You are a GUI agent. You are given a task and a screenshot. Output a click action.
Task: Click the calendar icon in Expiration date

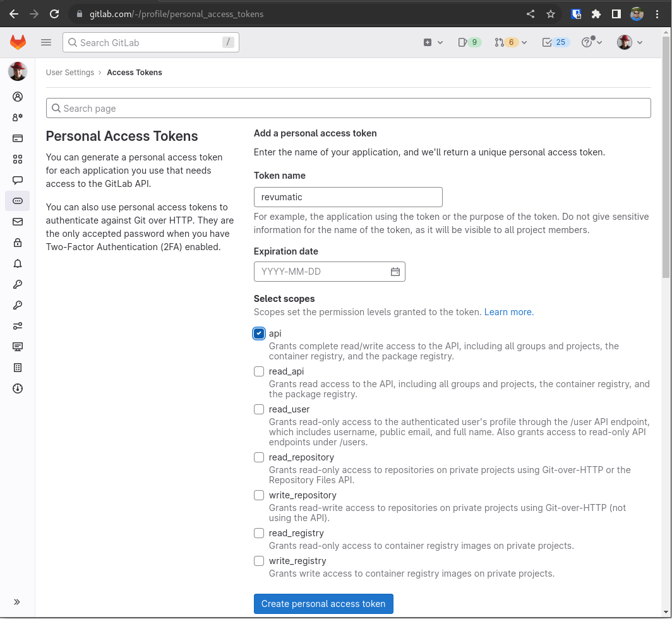[x=395, y=272]
